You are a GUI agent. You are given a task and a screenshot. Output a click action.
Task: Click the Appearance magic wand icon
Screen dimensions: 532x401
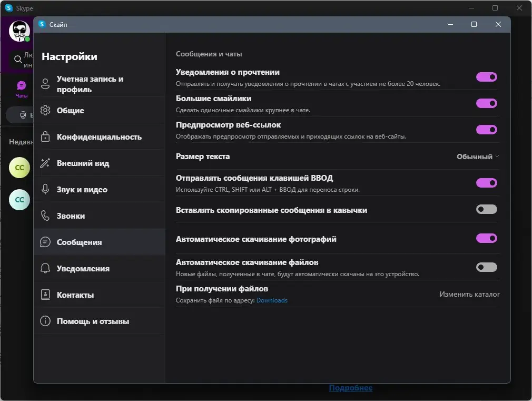point(45,163)
